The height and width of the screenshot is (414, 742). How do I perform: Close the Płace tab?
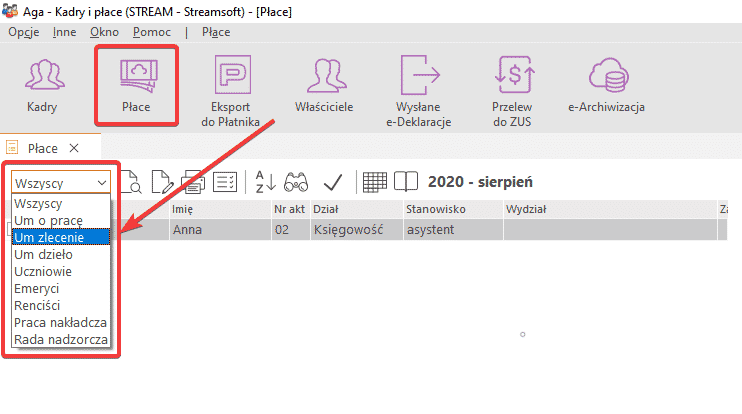[74, 148]
